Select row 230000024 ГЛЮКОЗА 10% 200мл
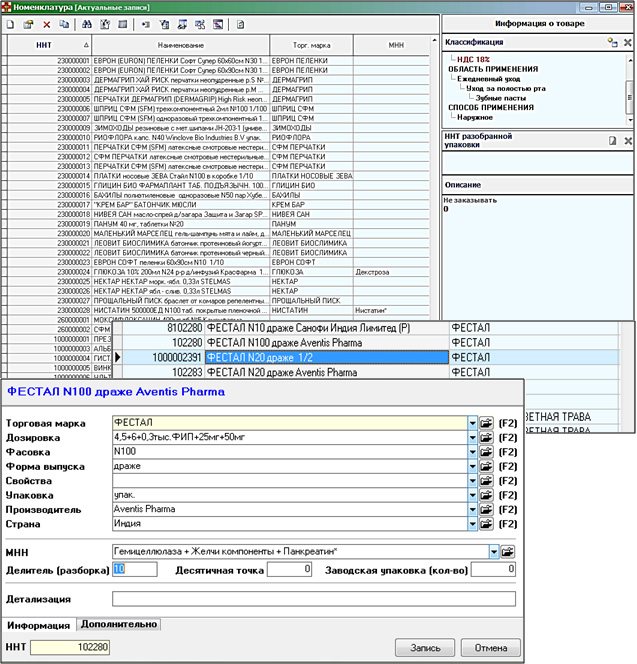This screenshot has width=637, height=664. coord(218,272)
